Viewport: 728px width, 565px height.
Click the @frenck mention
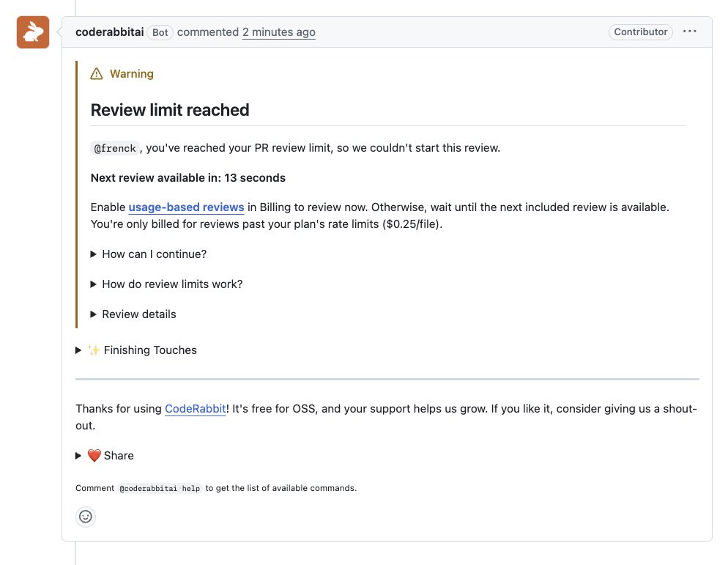[x=115, y=148]
